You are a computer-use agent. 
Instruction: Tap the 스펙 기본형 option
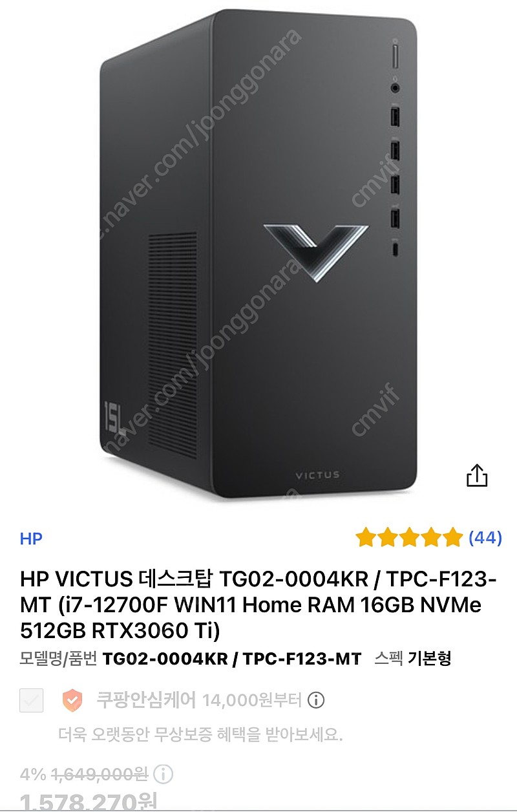click(412, 659)
